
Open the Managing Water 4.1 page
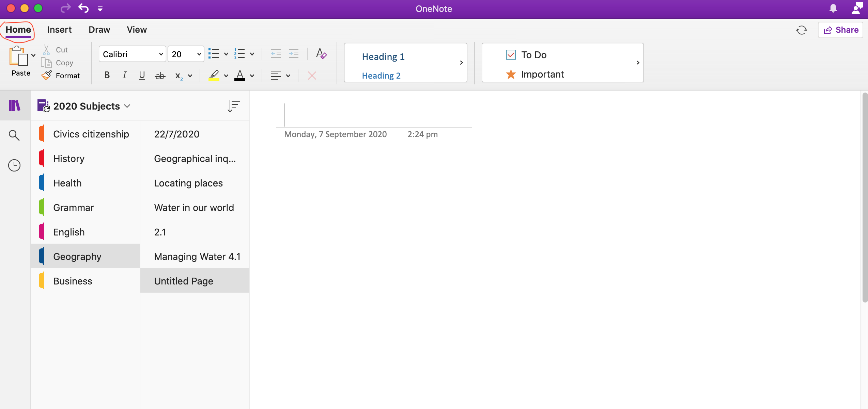pos(197,256)
